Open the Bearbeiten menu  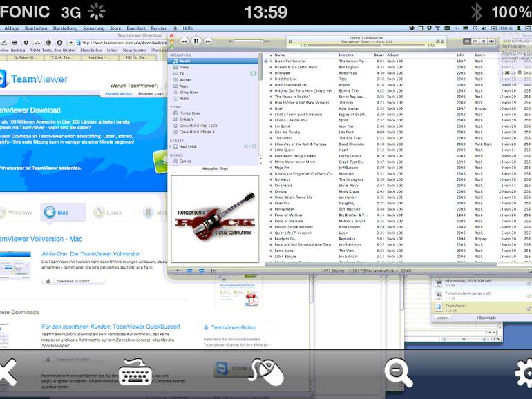pyautogui.click(x=36, y=28)
